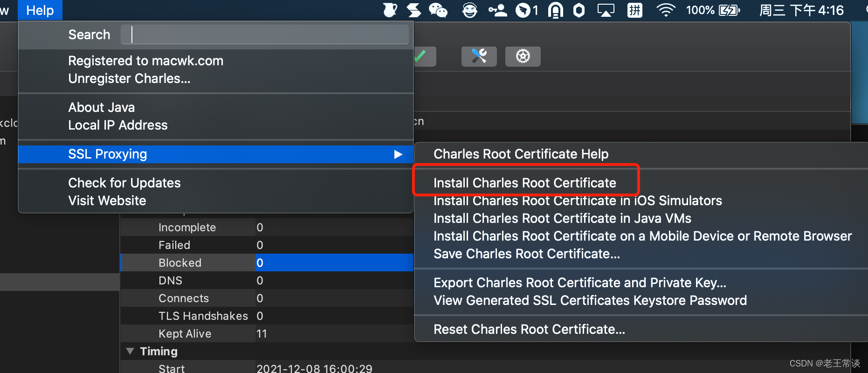
Task: Open WeChat icon in menu bar
Action: 438,10
